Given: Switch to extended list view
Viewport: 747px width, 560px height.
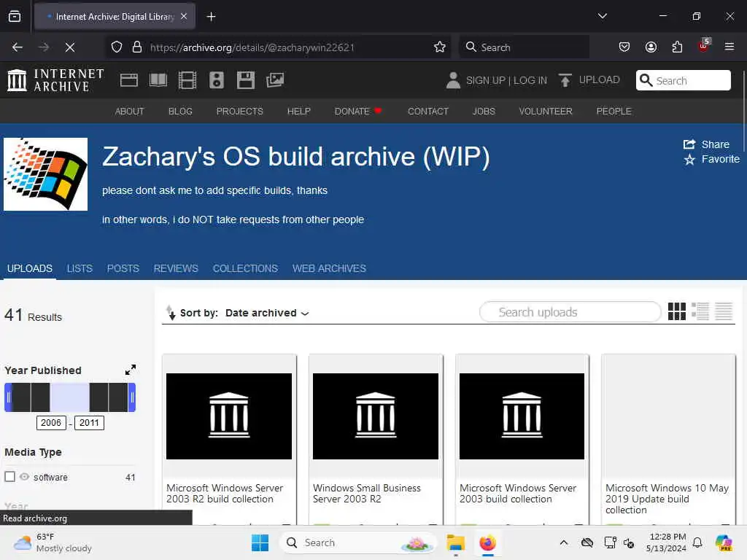Looking at the screenshot, I should 700,311.
